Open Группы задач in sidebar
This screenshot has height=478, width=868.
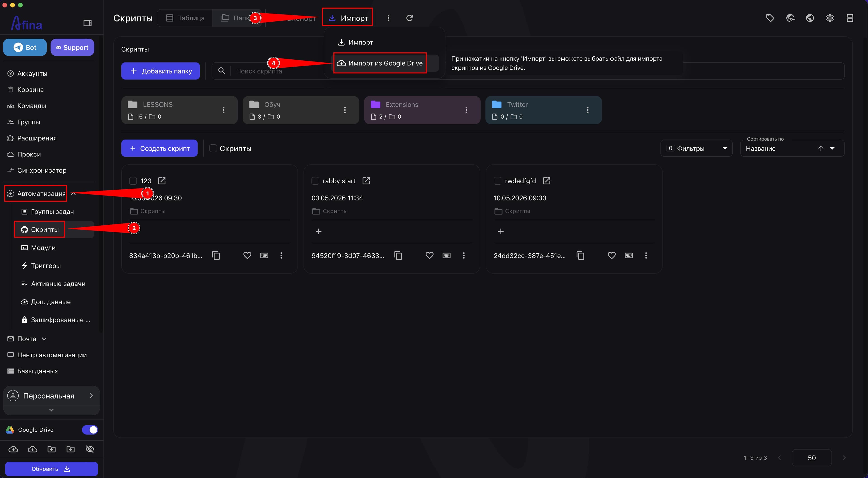point(52,212)
